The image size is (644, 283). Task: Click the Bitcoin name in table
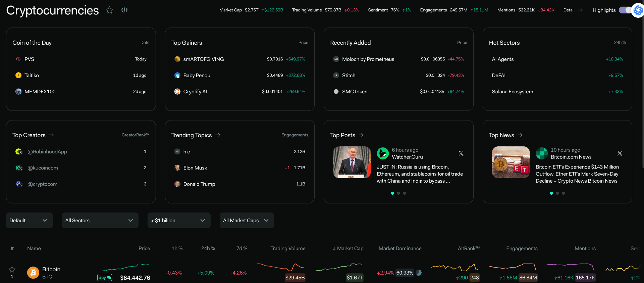(x=51, y=269)
